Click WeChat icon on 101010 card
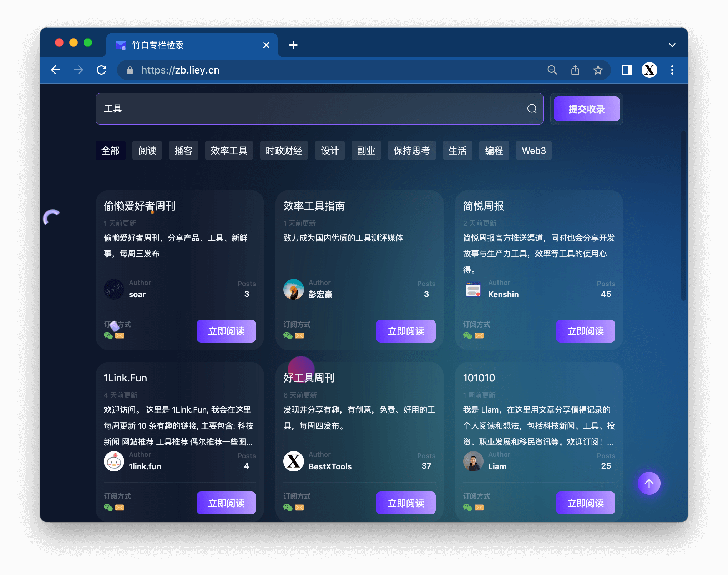The image size is (728, 575). 467,507
